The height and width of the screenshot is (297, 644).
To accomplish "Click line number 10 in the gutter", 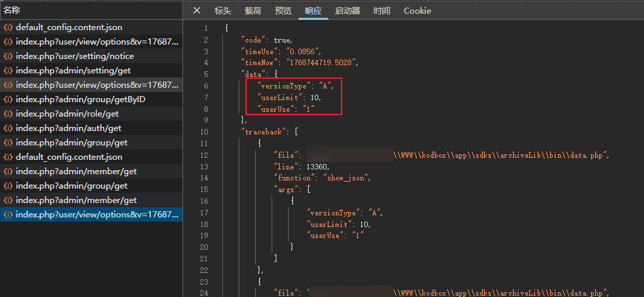I will (204, 131).
